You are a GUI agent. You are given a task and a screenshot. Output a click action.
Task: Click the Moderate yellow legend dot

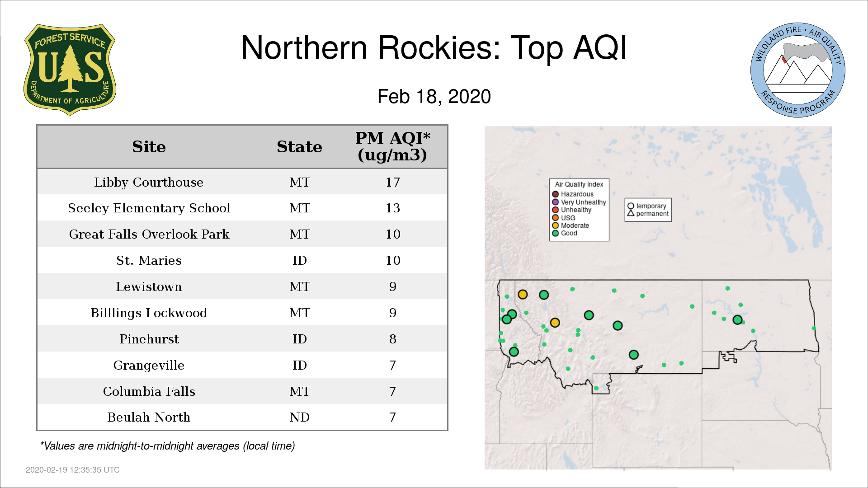pos(556,225)
